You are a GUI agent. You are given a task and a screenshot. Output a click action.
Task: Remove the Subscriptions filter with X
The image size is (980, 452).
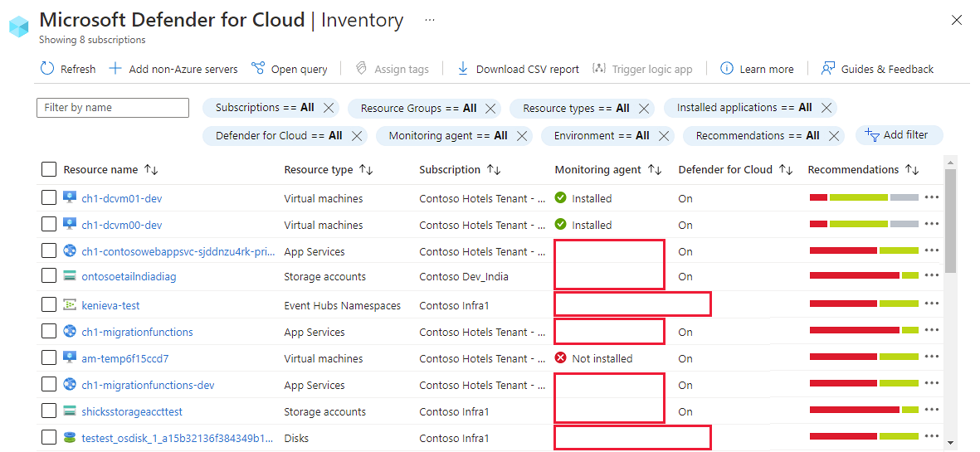(x=329, y=108)
